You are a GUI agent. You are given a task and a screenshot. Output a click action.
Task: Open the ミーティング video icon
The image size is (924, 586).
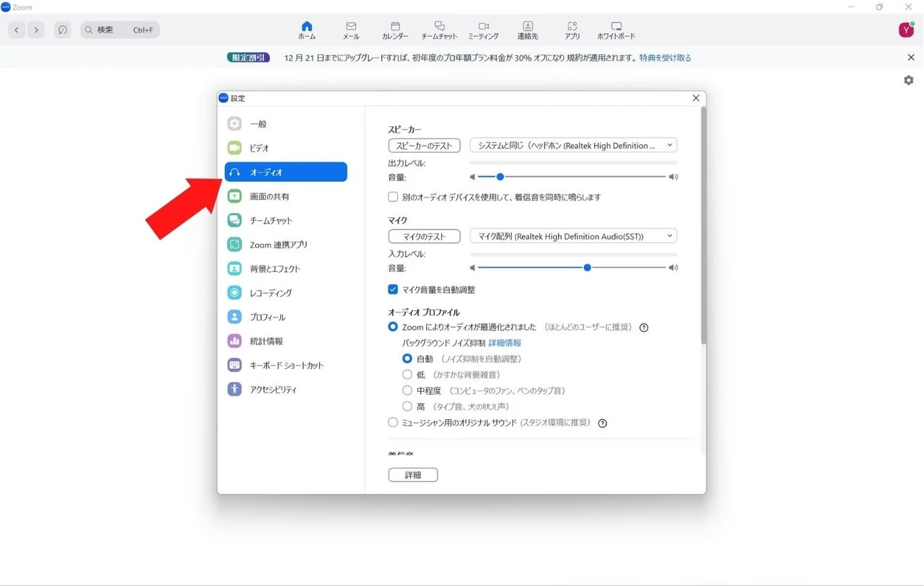point(483,30)
